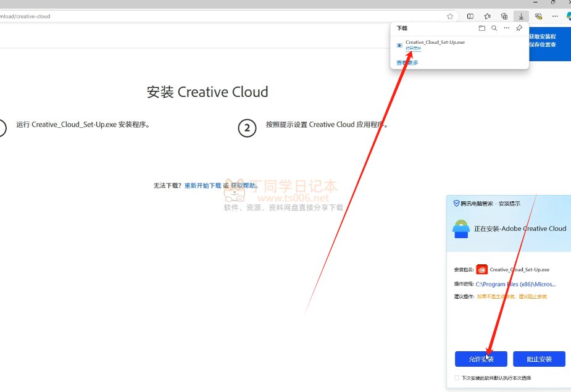Click the favorite star in address bar

pos(450,17)
